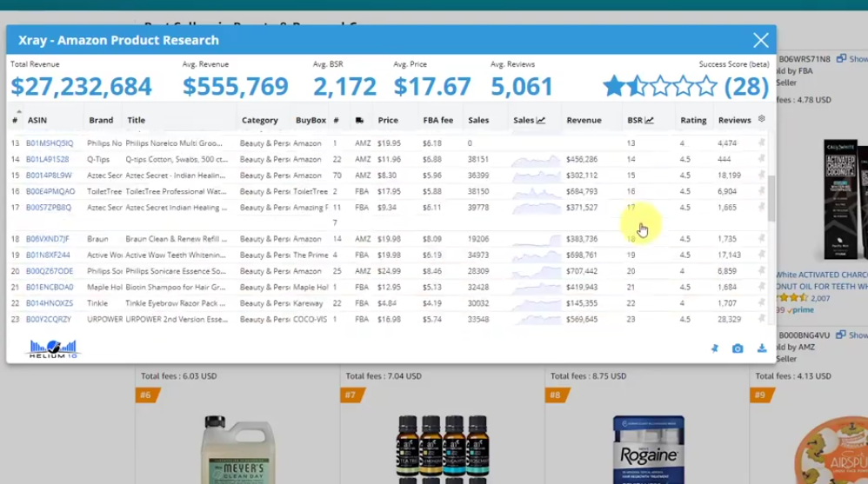The height and width of the screenshot is (484, 868).
Task: Click the essential oils set product image
Action: coord(443,449)
